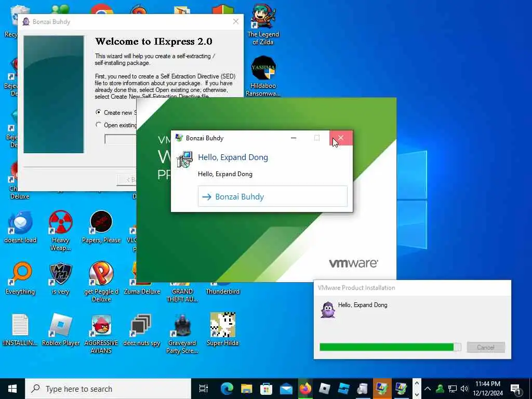The width and height of the screenshot is (532, 399).
Task: Click the VMware installation progress bar
Action: pos(390,347)
